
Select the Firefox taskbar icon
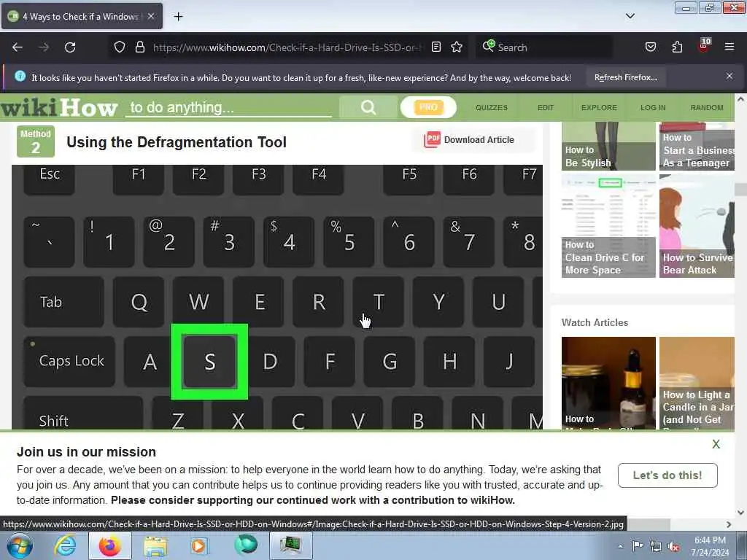point(110,545)
